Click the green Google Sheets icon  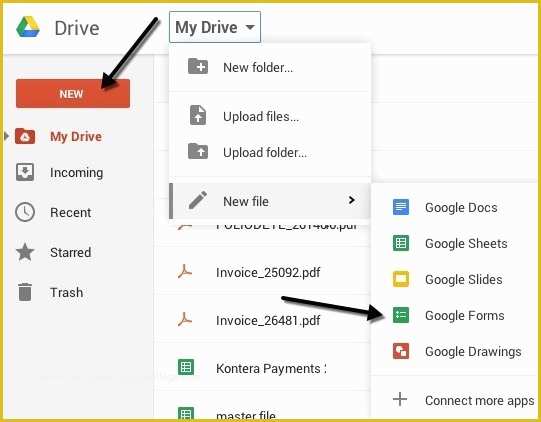pos(401,243)
